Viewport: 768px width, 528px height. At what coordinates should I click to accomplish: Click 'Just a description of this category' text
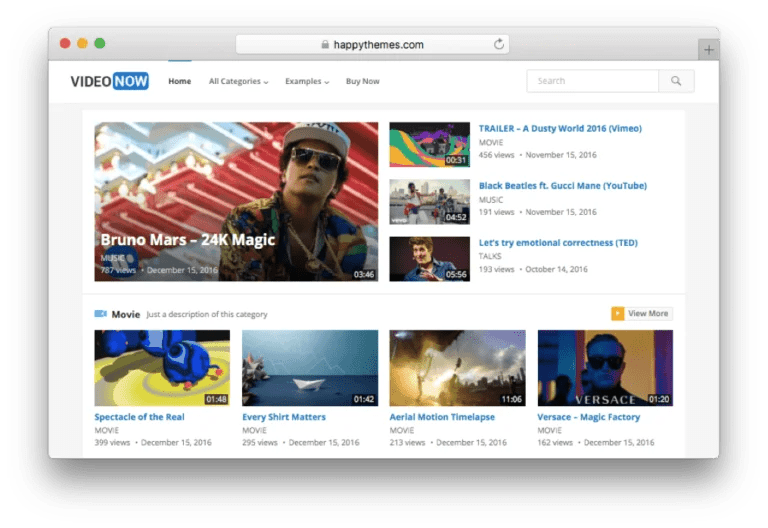pos(207,314)
